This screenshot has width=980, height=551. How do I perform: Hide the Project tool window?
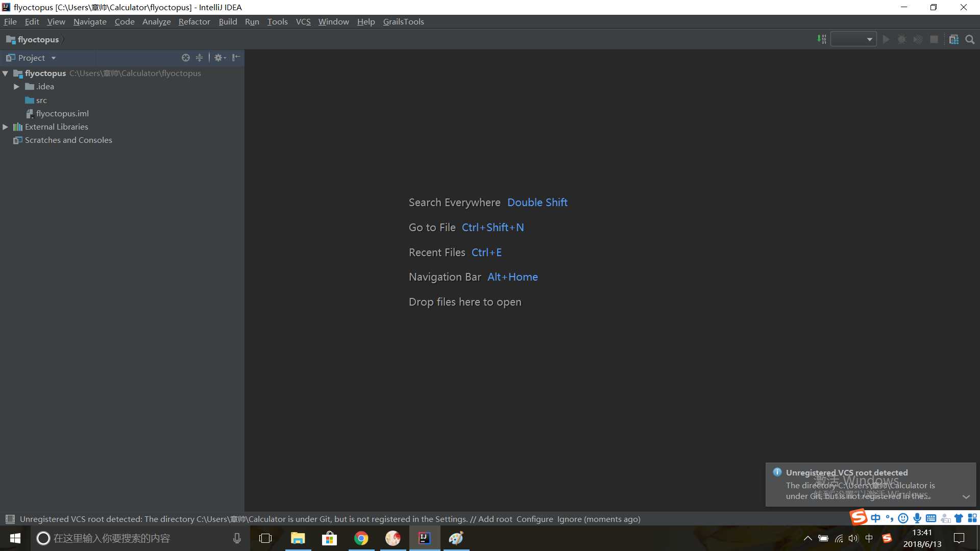(236, 58)
